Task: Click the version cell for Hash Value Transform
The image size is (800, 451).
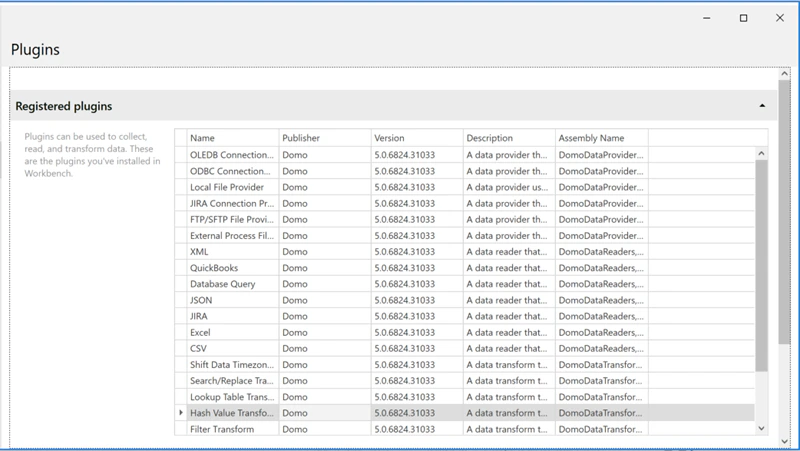Action: [x=417, y=413]
